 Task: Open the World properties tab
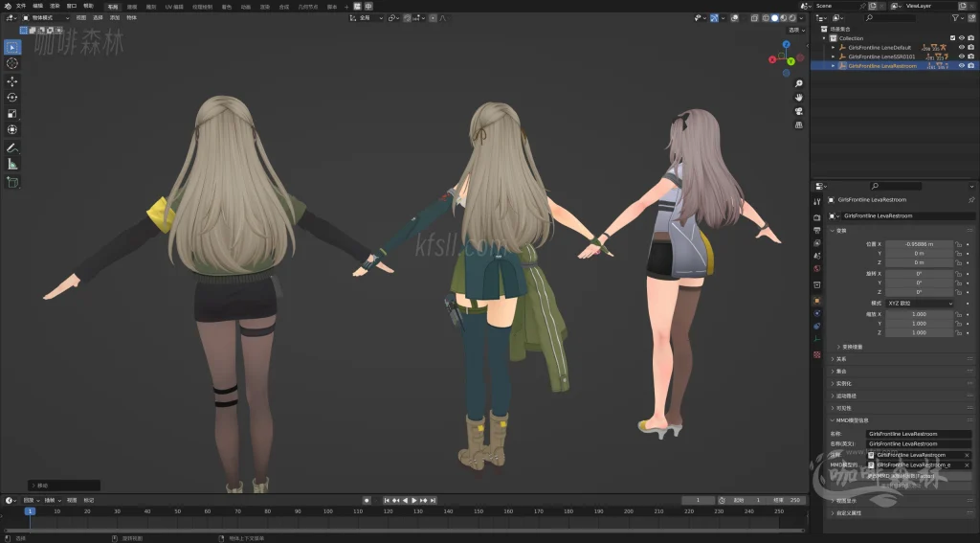[x=817, y=268]
